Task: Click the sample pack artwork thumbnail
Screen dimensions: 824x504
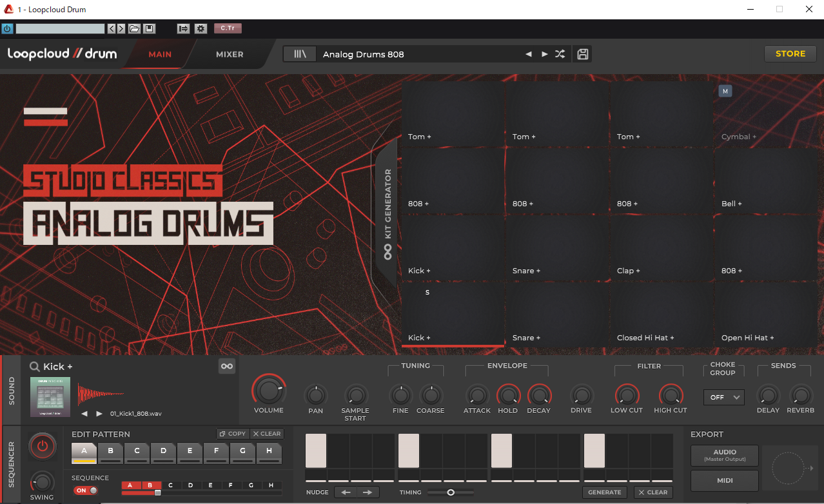Action: pos(50,396)
